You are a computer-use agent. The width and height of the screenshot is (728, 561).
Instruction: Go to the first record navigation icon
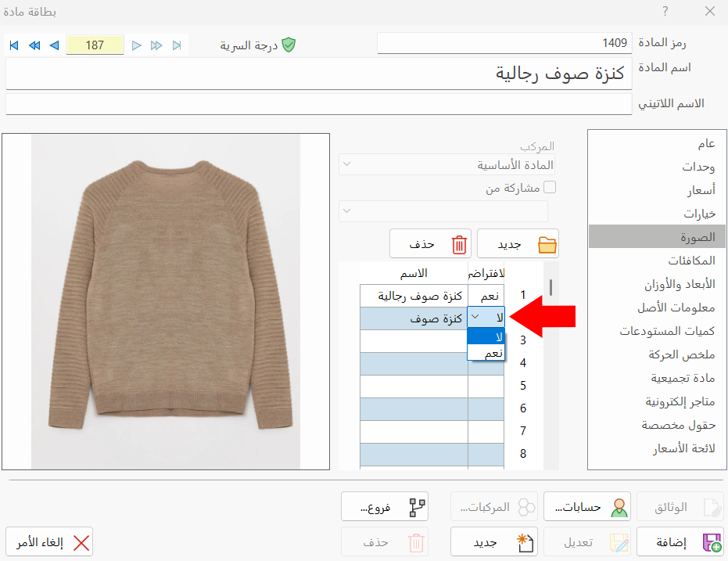(14, 45)
